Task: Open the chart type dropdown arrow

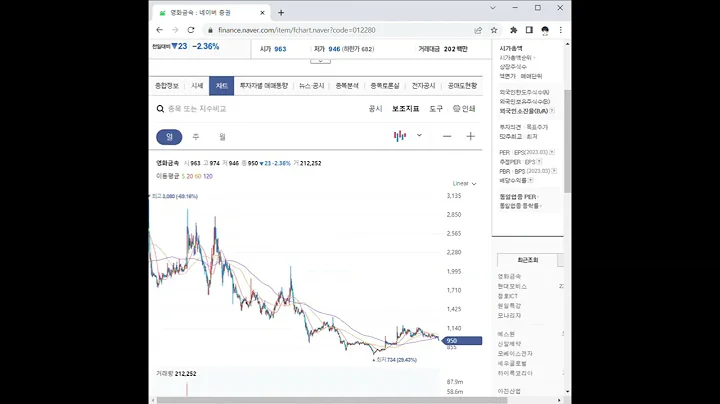Action: (419, 135)
